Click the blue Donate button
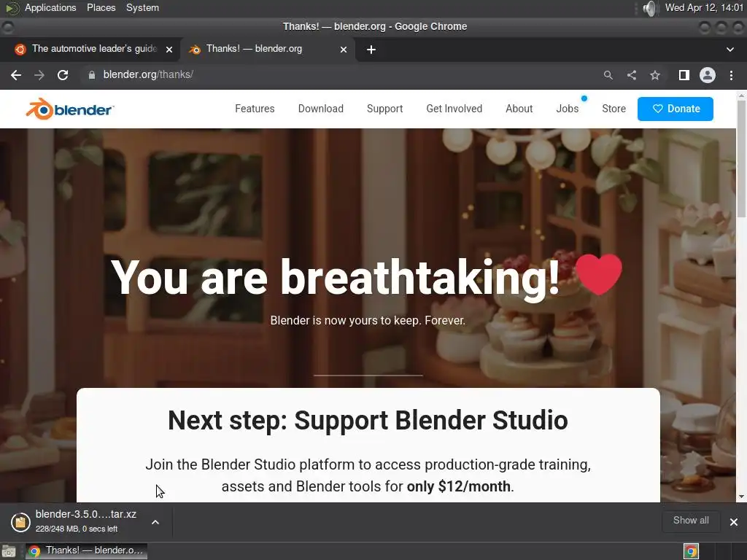 [x=675, y=109]
